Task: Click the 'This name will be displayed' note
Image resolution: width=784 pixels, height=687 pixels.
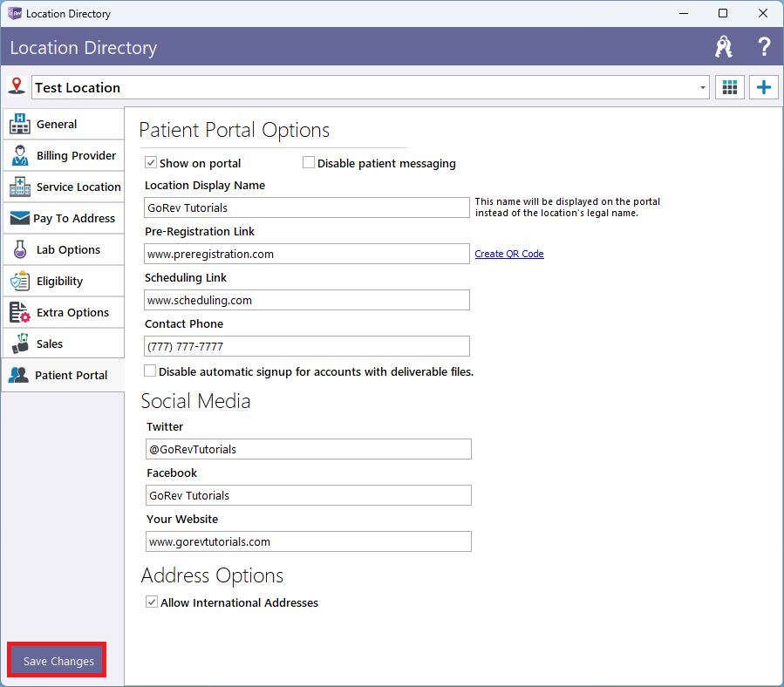Action: [x=568, y=207]
